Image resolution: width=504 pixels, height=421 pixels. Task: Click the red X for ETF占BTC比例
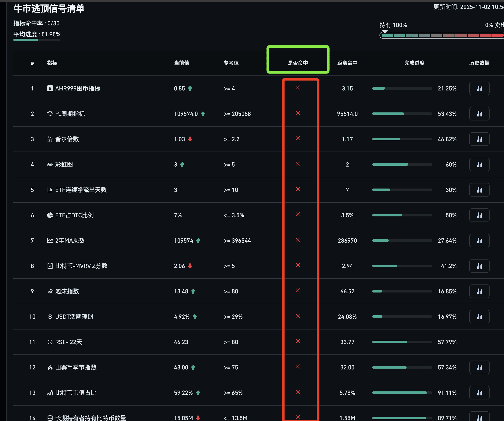pos(298,215)
